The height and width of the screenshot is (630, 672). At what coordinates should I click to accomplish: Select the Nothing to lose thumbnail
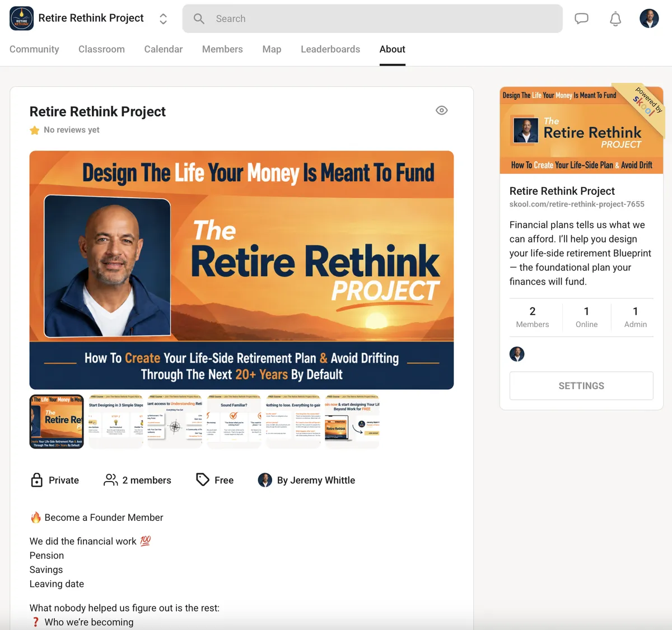(x=293, y=422)
